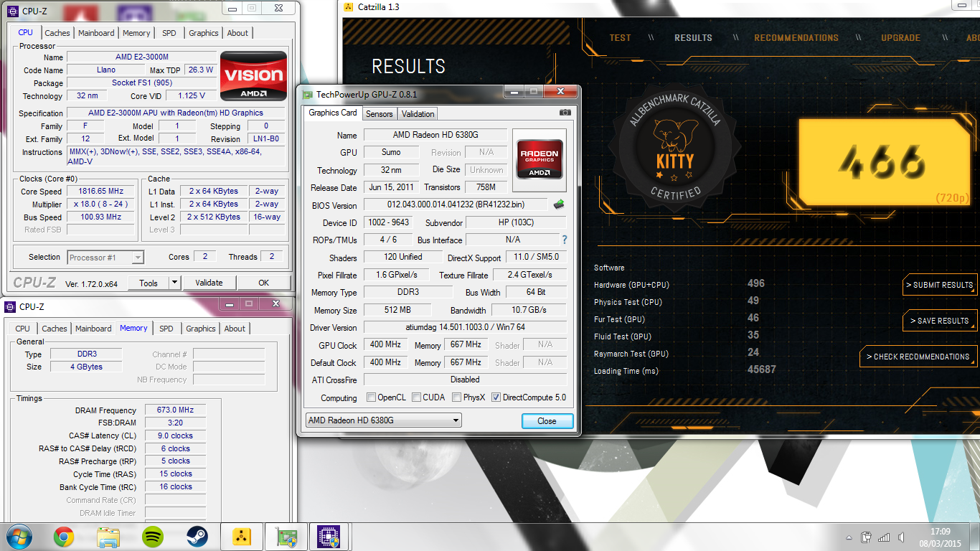Viewport: 980px width, 551px height.
Task: Open the Tools dropdown arrow in CPU-Z
Action: click(x=174, y=283)
